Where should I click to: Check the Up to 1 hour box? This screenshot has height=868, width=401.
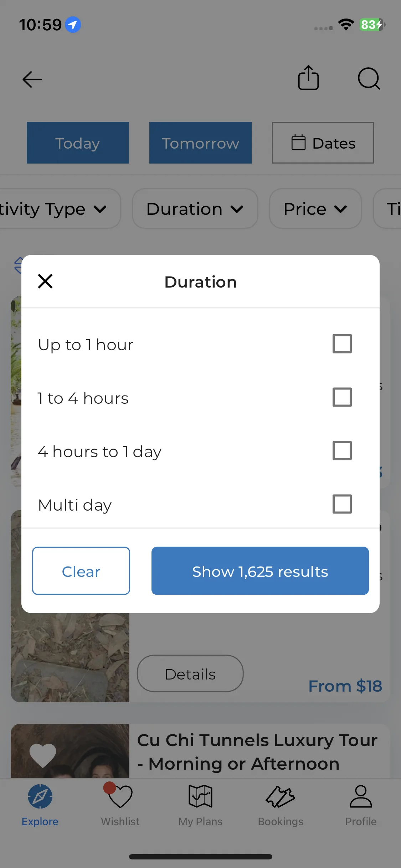(342, 344)
